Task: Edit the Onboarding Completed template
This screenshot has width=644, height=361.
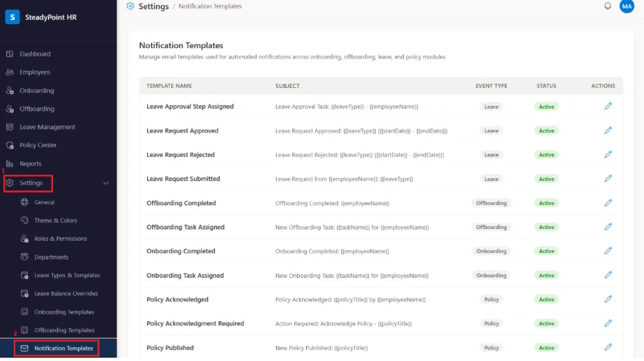Action: [x=608, y=251]
